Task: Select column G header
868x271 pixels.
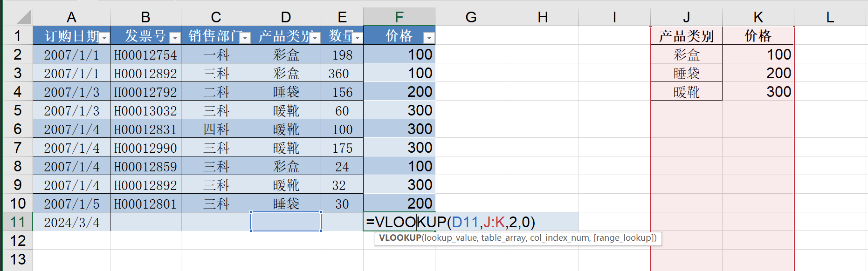Action: coord(471,17)
